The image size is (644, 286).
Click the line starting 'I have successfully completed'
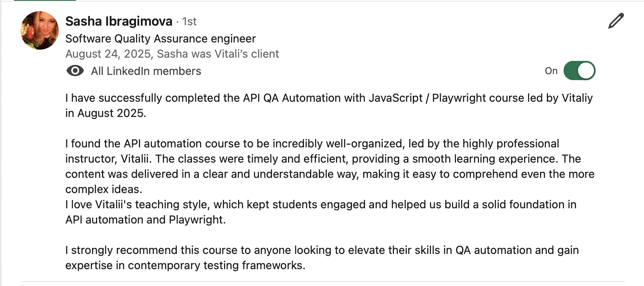[329, 98]
